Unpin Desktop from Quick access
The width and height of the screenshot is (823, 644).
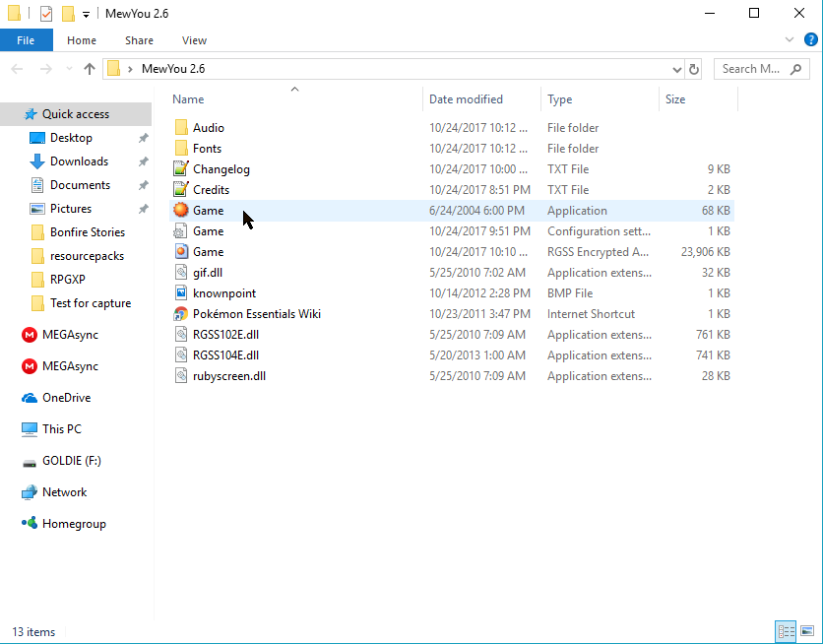143,138
